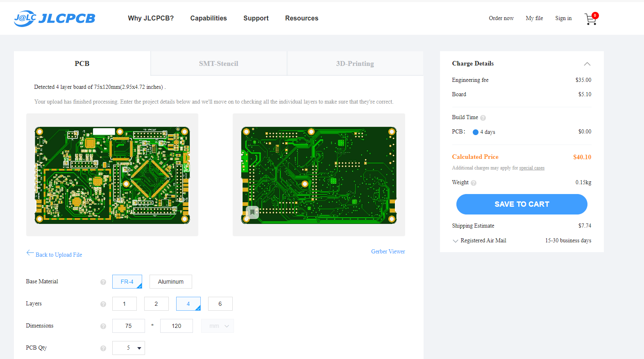Open Base Material help icon
This screenshot has height=359, width=644.
103,282
